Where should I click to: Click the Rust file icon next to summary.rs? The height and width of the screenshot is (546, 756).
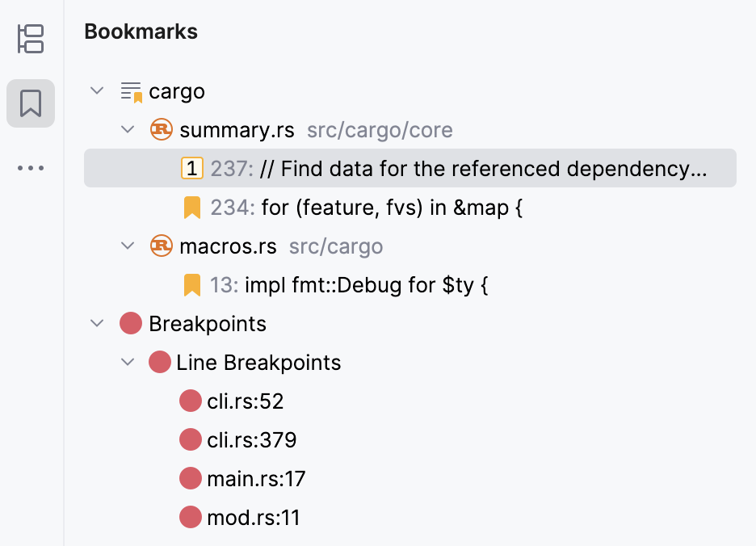click(x=161, y=129)
